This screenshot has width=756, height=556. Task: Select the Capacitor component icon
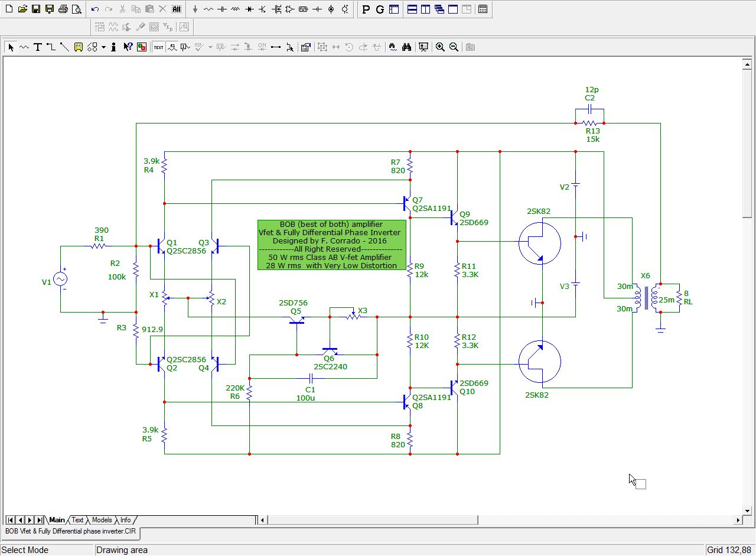(x=222, y=9)
